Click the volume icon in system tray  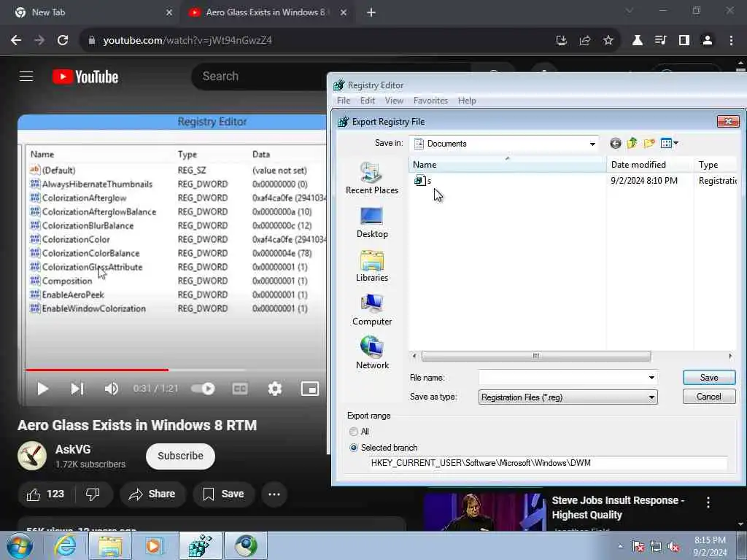pos(673,547)
